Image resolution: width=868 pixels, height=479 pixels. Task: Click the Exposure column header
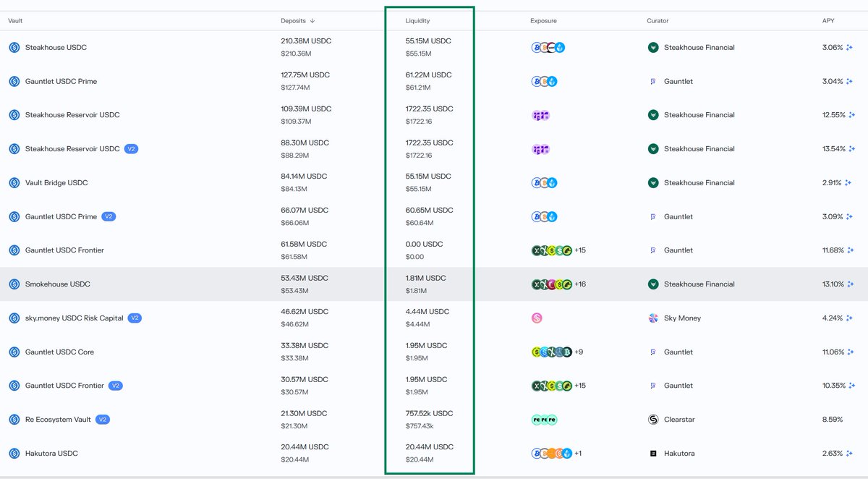click(x=543, y=21)
